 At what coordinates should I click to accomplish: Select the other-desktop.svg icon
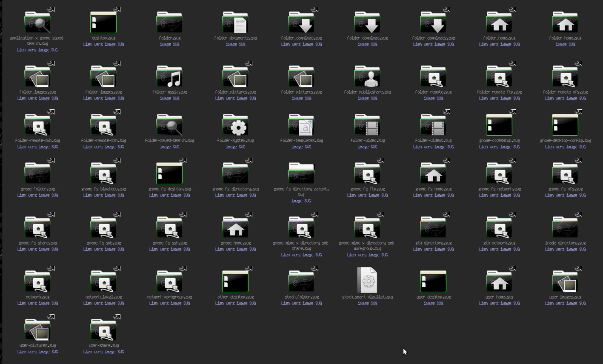[x=235, y=281]
